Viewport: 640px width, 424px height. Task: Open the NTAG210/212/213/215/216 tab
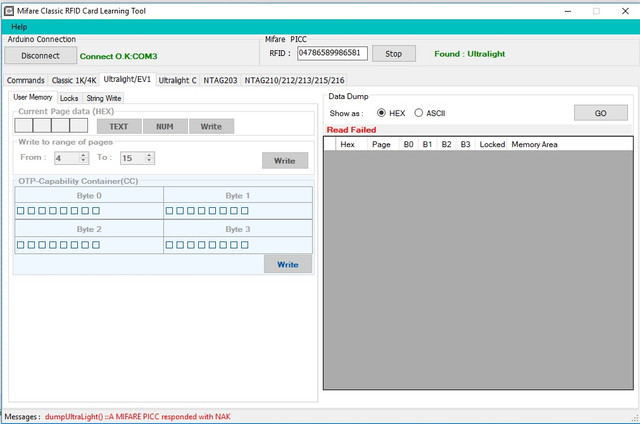pos(294,80)
